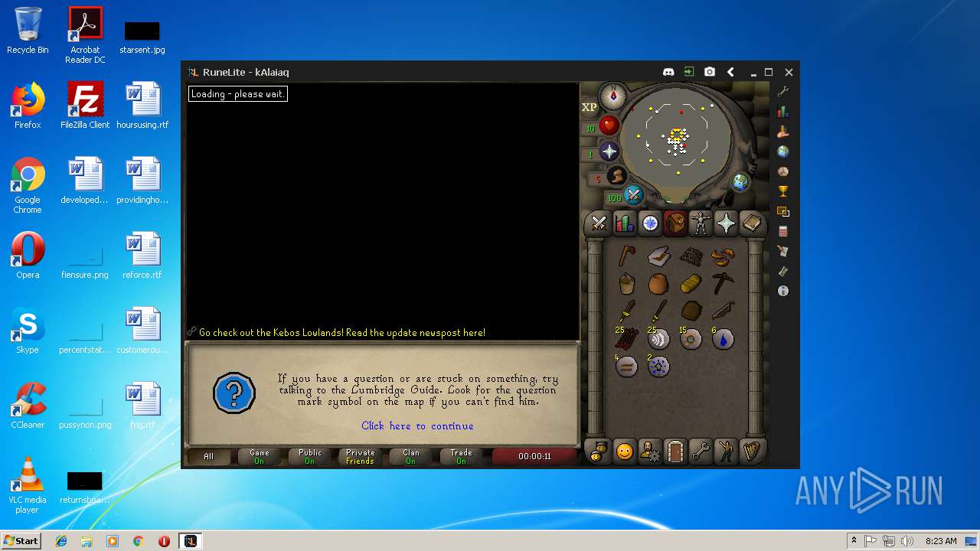Open the Combat Options tab
Viewport: 980px width, 551px height.
tap(599, 223)
